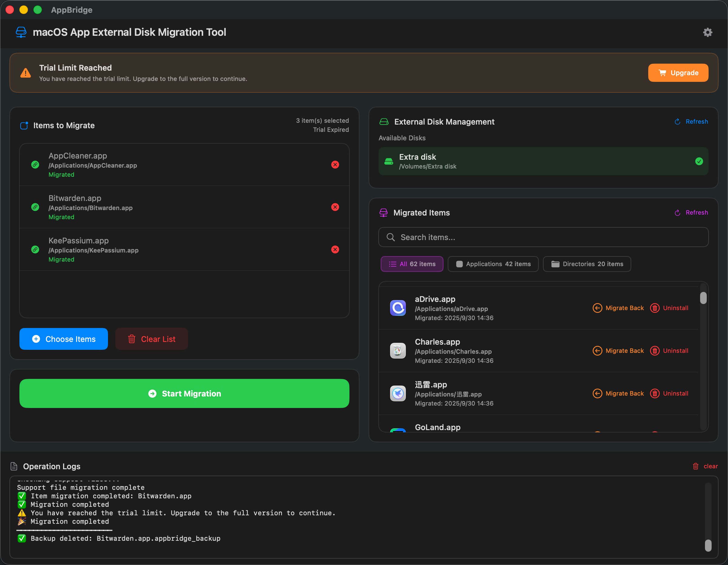
Task: Click the Items to Migrate panel icon
Action: [x=24, y=125]
